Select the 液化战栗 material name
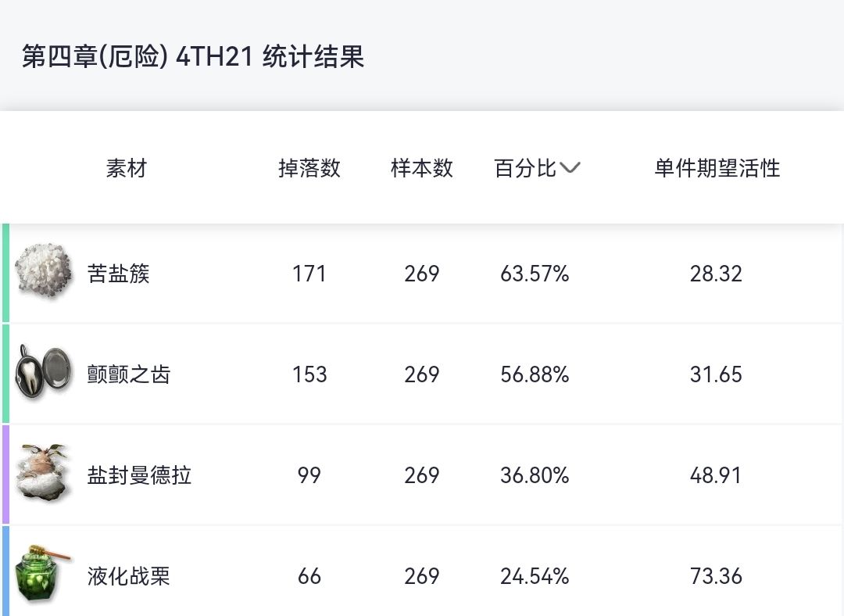This screenshot has width=844, height=616. click(x=129, y=576)
